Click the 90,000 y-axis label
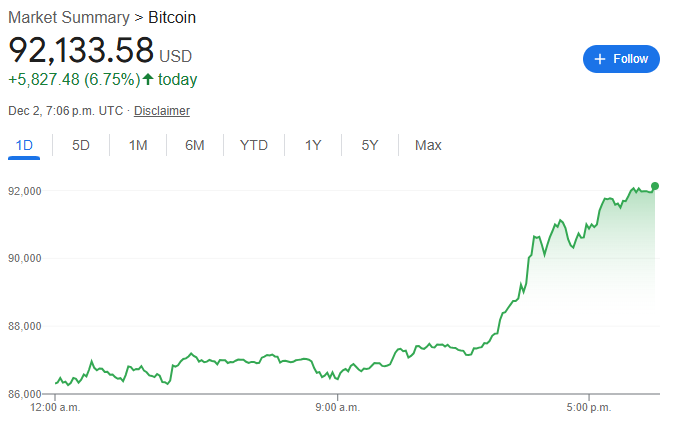This screenshot has width=679, height=424. [24, 258]
